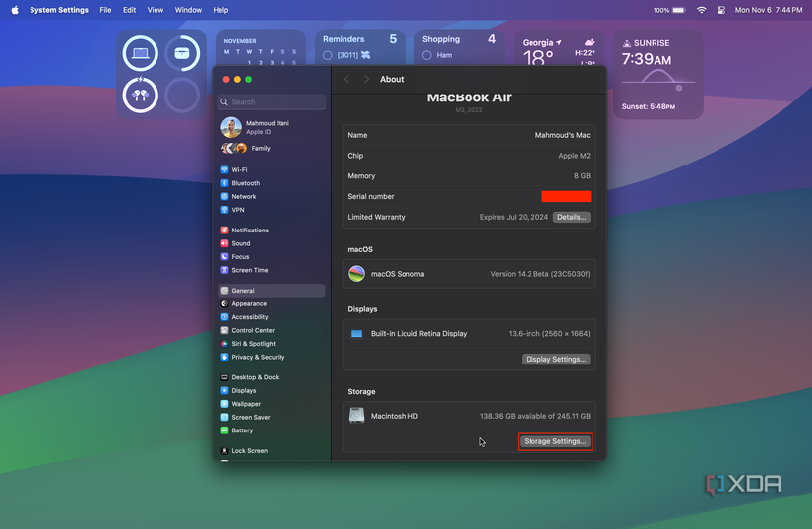The width and height of the screenshot is (812, 529).
Task: Open the Sunrise weather widget
Action: tap(658, 74)
